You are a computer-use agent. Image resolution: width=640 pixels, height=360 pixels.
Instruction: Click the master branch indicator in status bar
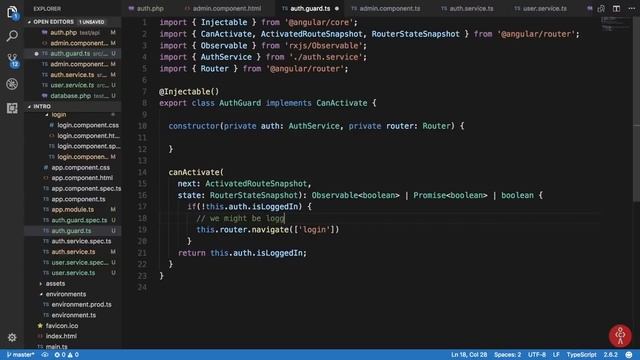coord(20,355)
